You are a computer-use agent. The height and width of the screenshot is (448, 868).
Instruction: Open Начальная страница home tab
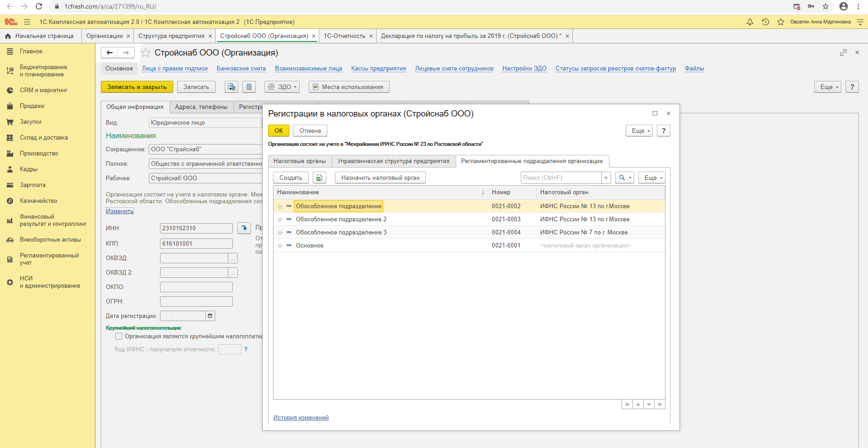pos(40,36)
